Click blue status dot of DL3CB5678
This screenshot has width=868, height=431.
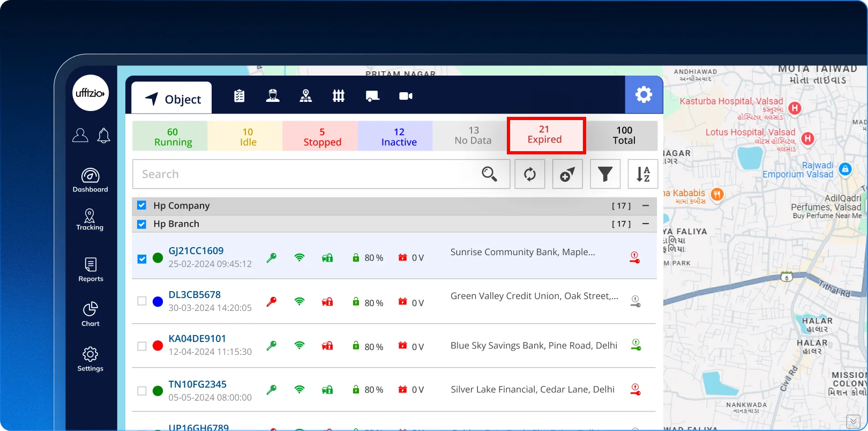click(158, 302)
